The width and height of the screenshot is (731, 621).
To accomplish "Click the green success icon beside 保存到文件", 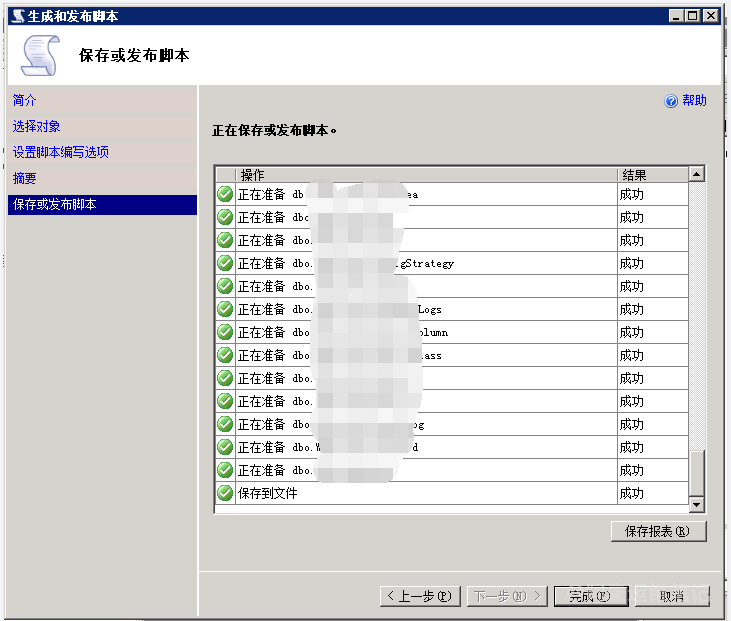I will 225,493.
